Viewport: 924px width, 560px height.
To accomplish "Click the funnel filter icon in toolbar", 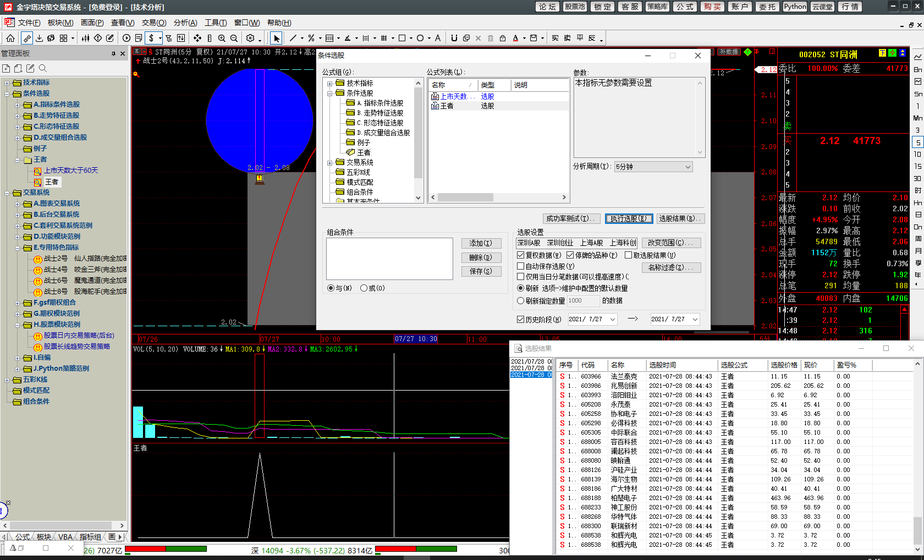I will tap(169, 38).
